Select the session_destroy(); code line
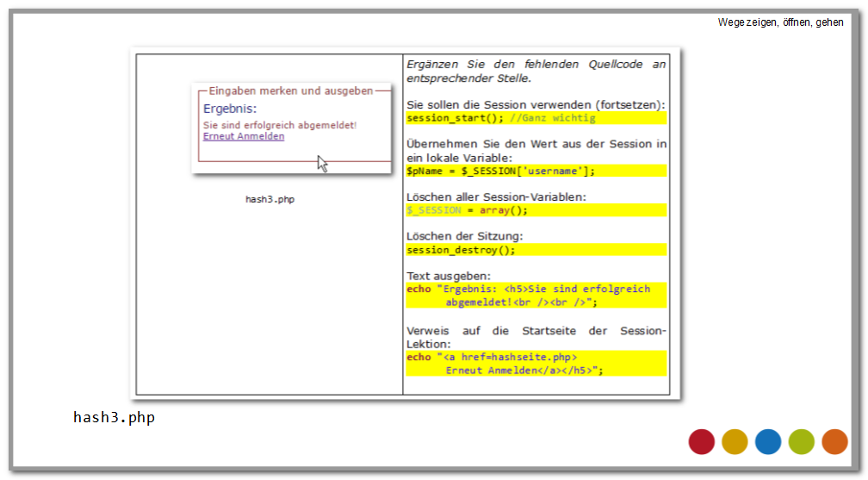The width and height of the screenshot is (868, 480). pos(536,250)
